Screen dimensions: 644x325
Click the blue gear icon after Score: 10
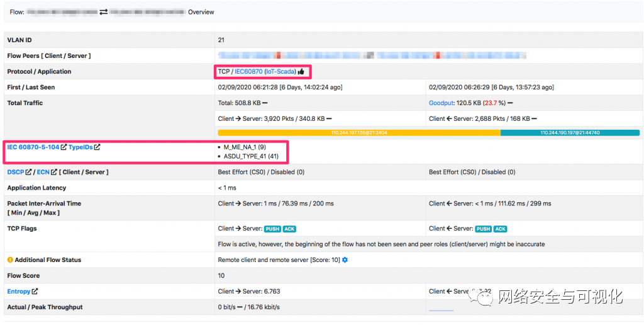(x=345, y=260)
